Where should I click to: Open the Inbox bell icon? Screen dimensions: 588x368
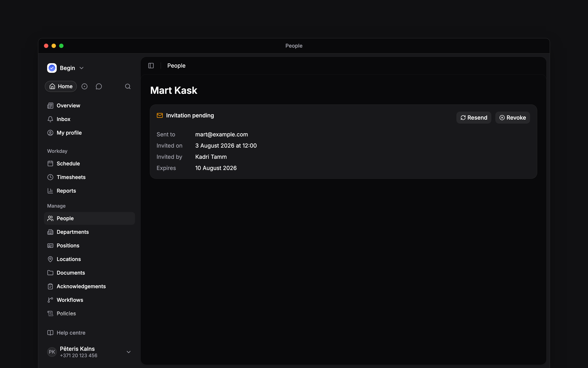50,119
